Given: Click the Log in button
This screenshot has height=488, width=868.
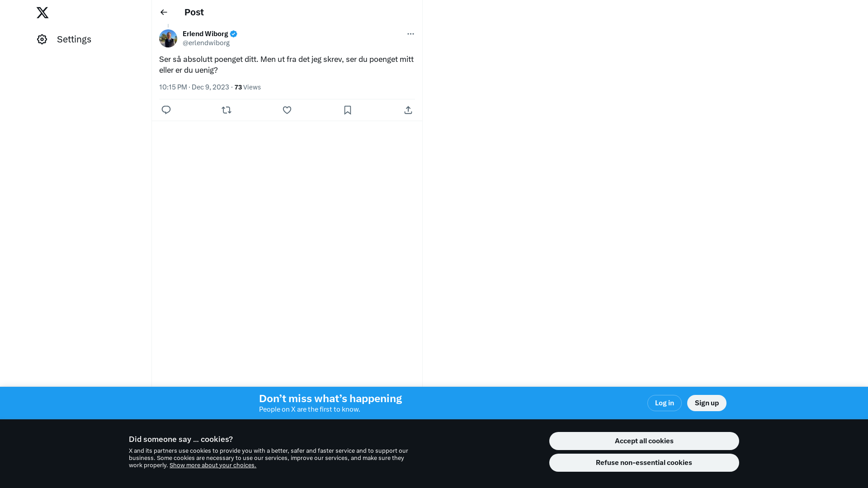Looking at the screenshot, I should pyautogui.click(x=664, y=403).
